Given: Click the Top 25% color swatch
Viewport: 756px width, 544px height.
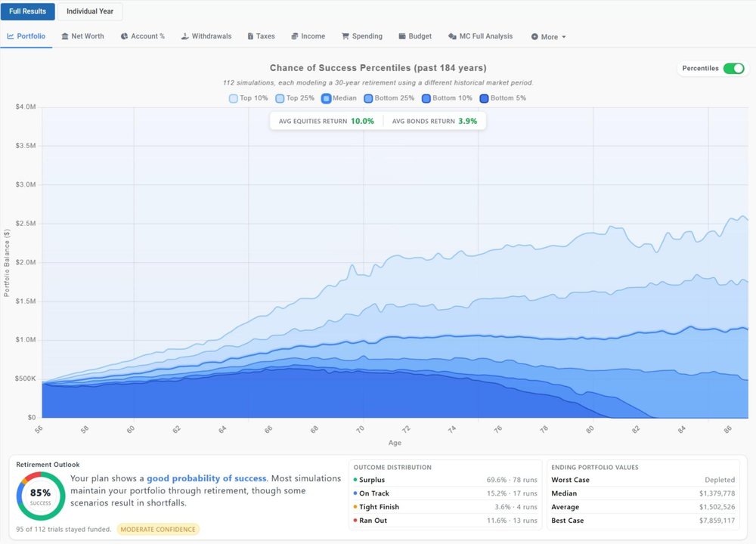Looking at the screenshot, I should (278, 98).
